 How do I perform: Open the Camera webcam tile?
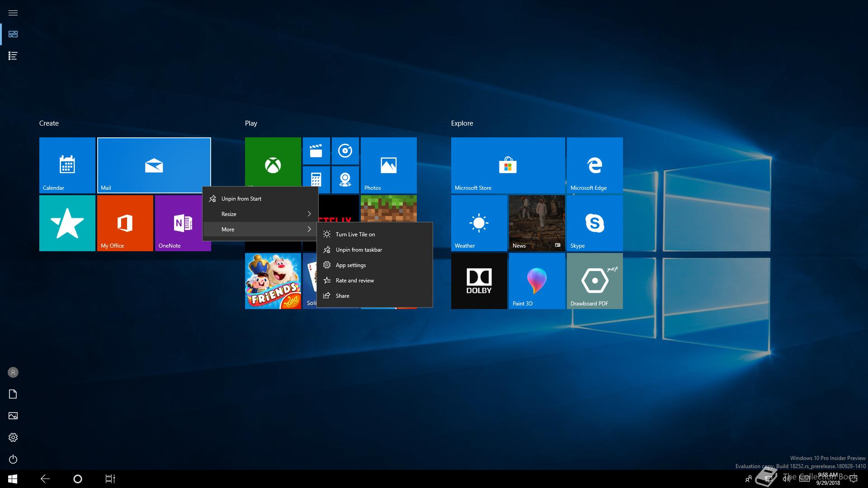(345, 180)
